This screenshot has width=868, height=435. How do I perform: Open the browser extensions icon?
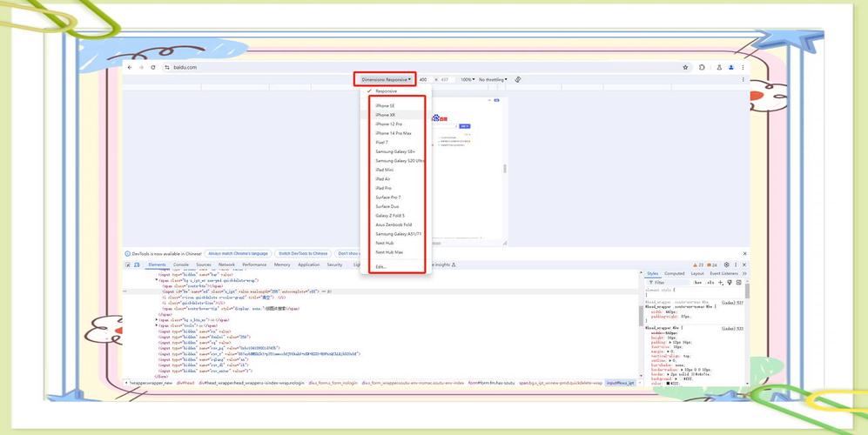[702, 67]
